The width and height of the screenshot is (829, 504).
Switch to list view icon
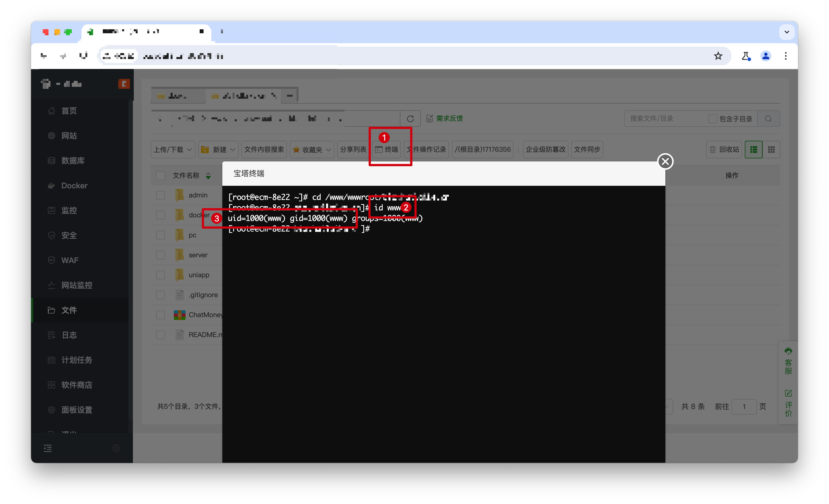(754, 149)
